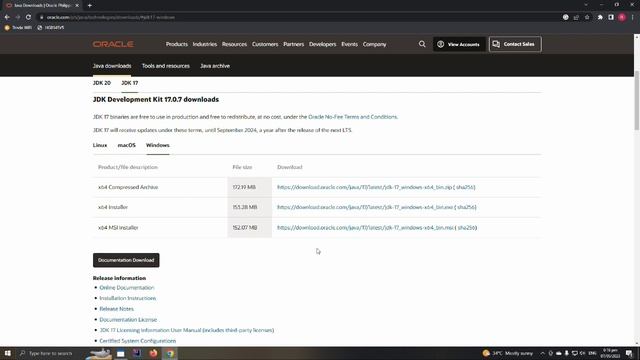The width and height of the screenshot is (640, 360).
Task: Show hidden system tray icons chevron
Action: pyautogui.click(x=542, y=353)
